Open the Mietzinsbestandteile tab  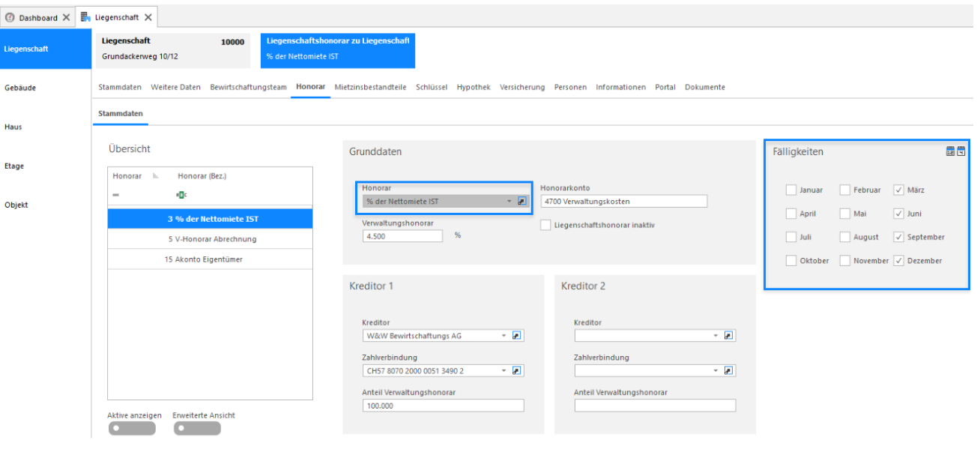(x=371, y=87)
